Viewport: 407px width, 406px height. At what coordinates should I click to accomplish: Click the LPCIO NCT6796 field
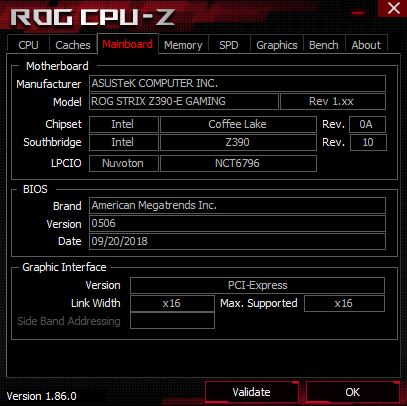coord(238,163)
